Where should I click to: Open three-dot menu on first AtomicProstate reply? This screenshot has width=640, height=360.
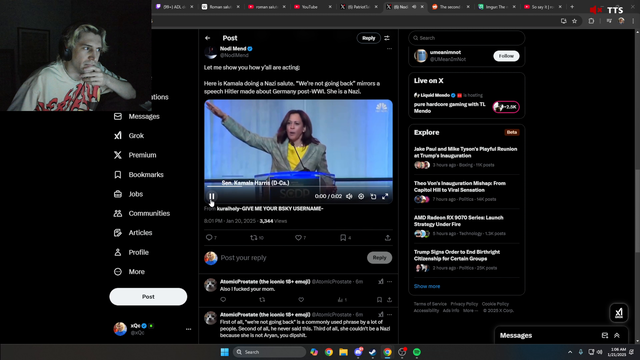pos(390,281)
